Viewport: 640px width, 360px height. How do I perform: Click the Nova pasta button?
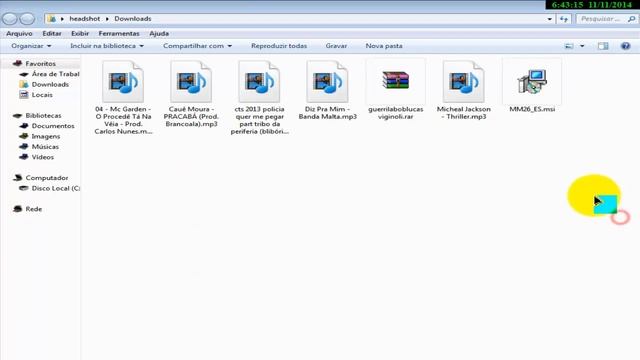click(384, 46)
